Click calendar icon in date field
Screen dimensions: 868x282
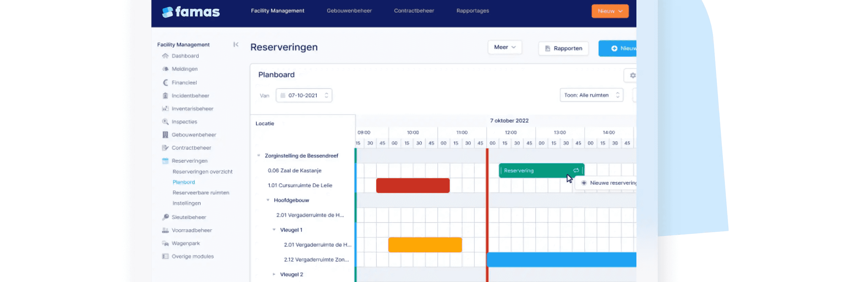tap(283, 95)
